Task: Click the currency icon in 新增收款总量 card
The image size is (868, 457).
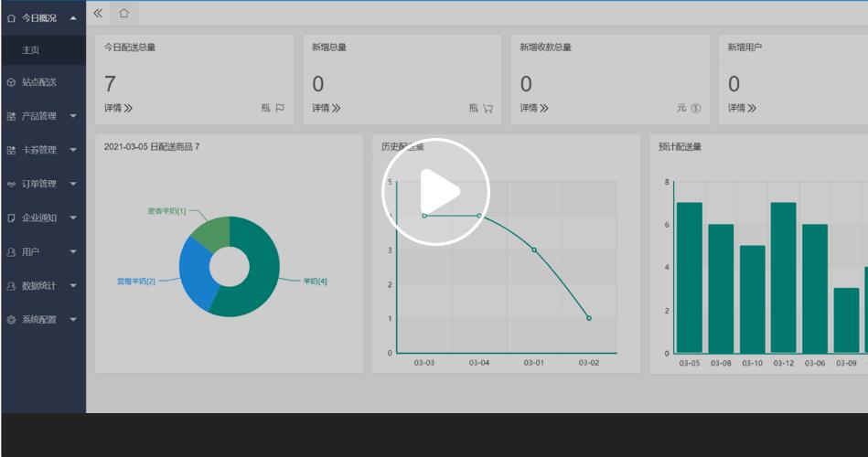Action: click(x=695, y=108)
